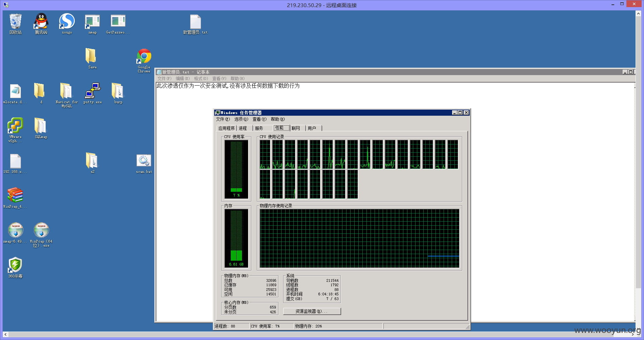
Task: Click the 进程数: 88 status bar entry
Action: click(232, 326)
